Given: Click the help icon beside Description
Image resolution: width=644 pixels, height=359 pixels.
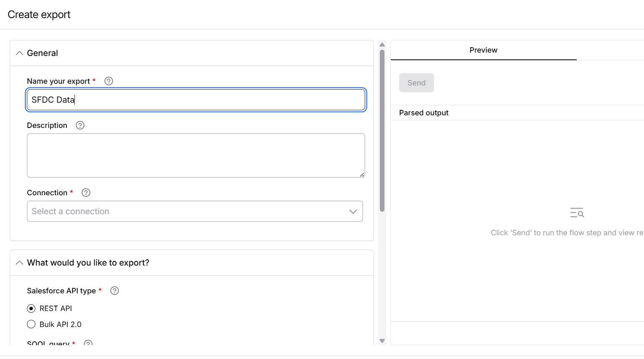Looking at the screenshot, I should (x=80, y=125).
